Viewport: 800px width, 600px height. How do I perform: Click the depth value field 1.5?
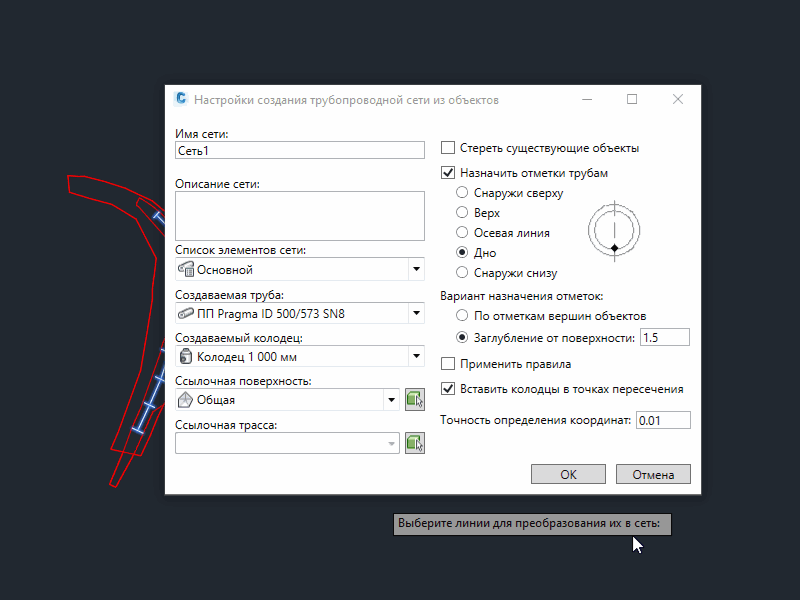point(665,338)
